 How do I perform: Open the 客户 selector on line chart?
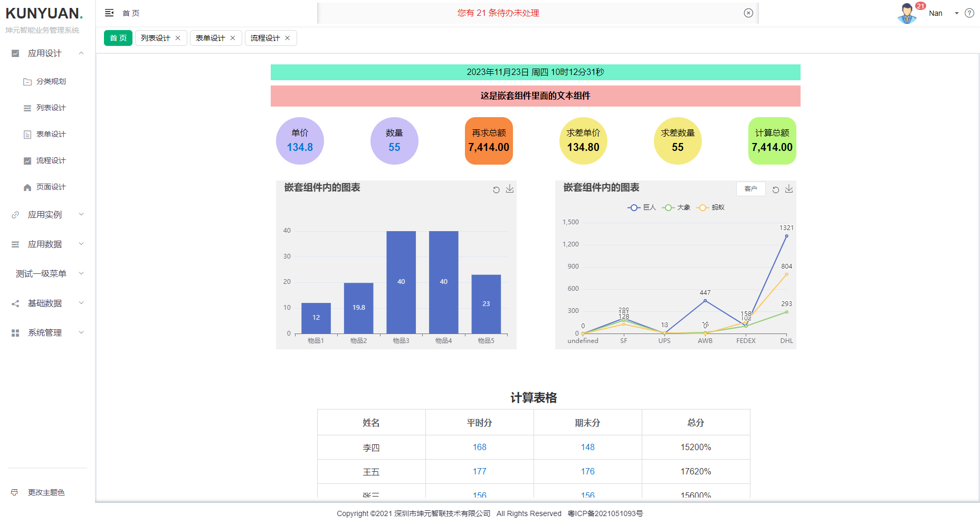(750, 189)
